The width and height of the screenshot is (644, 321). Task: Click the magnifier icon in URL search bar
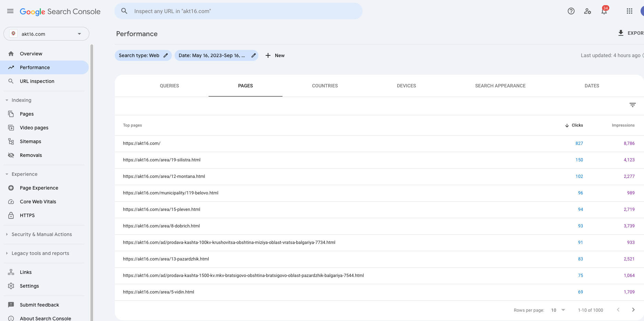[124, 11]
